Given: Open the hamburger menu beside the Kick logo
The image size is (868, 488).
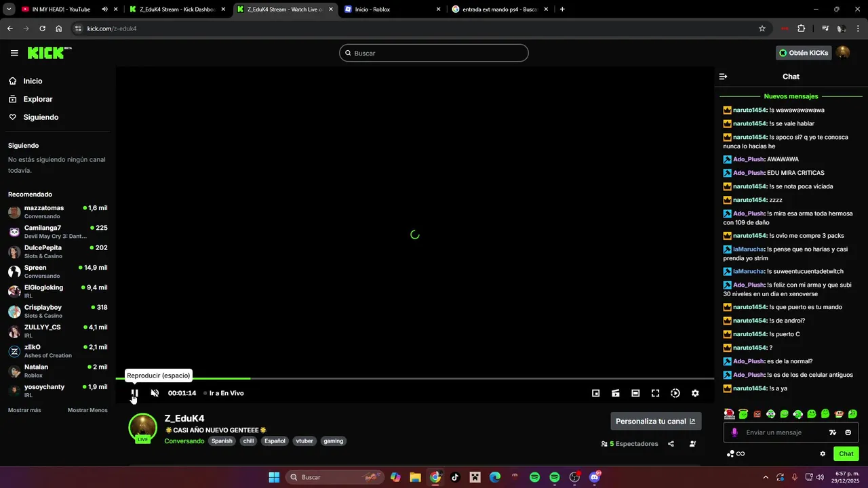Looking at the screenshot, I should pyautogui.click(x=14, y=53).
